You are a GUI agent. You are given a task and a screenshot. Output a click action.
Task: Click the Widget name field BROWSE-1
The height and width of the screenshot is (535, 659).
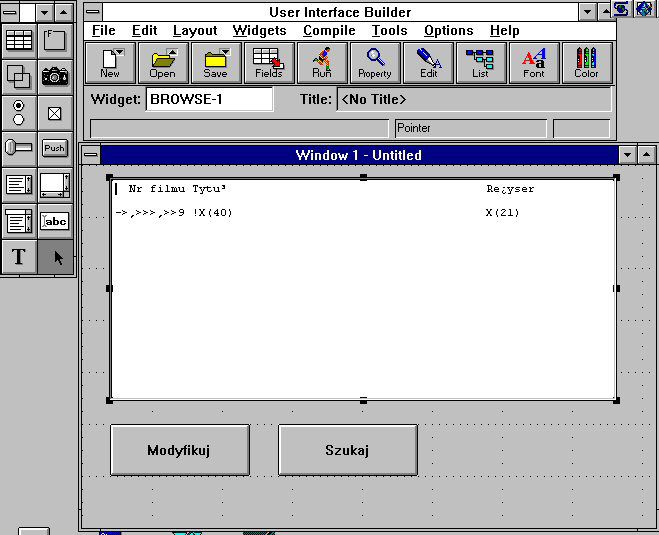pyautogui.click(x=209, y=99)
